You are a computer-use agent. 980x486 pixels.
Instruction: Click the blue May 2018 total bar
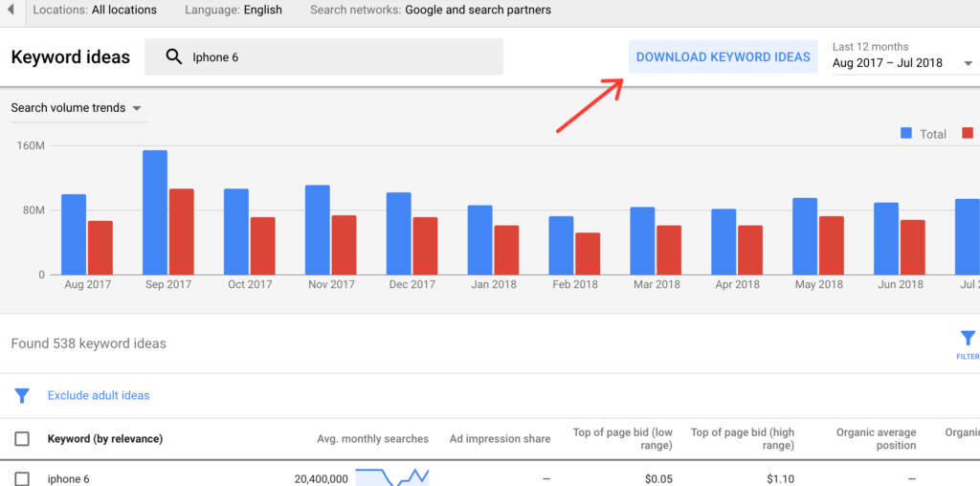[805, 236]
